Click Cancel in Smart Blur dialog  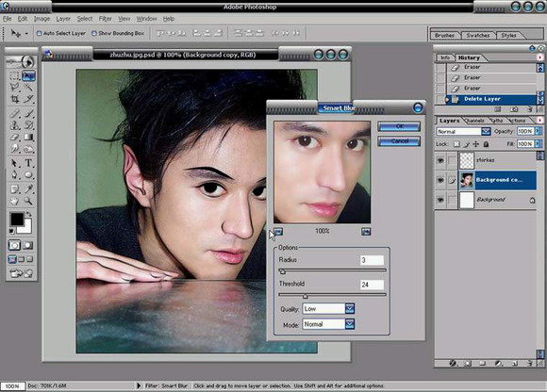point(399,141)
